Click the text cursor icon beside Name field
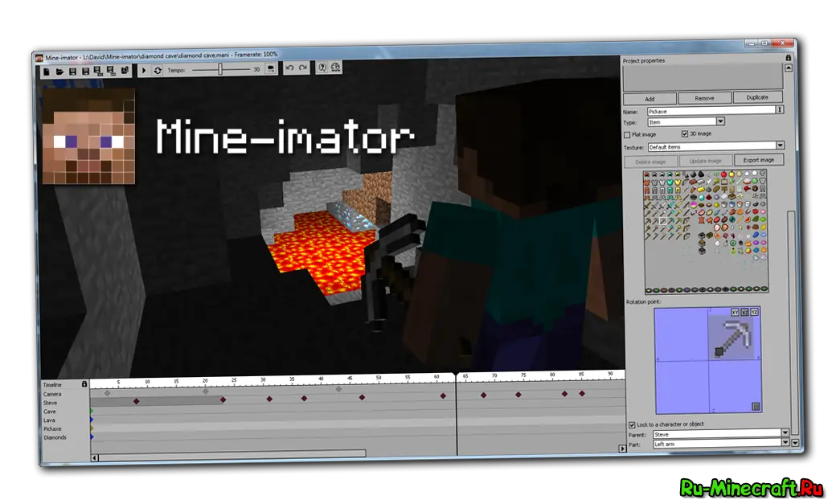836x504 pixels. pos(780,109)
